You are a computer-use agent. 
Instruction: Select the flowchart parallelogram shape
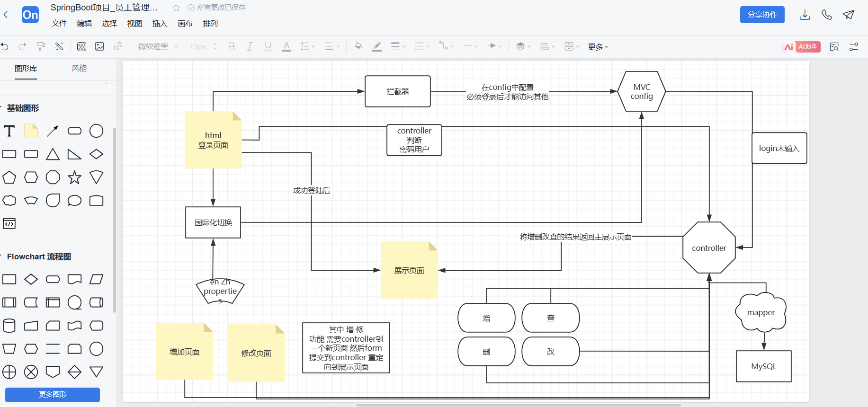(x=96, y=279)
